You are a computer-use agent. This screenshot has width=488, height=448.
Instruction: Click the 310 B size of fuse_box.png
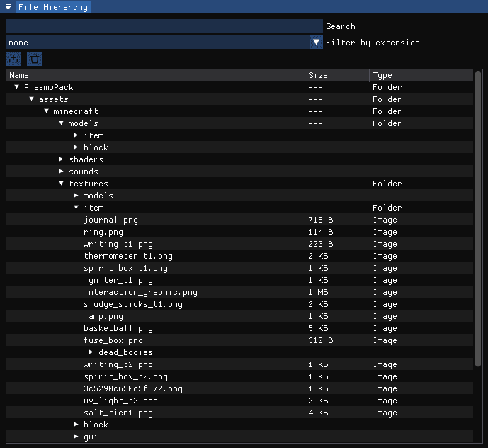coord(321,340)
